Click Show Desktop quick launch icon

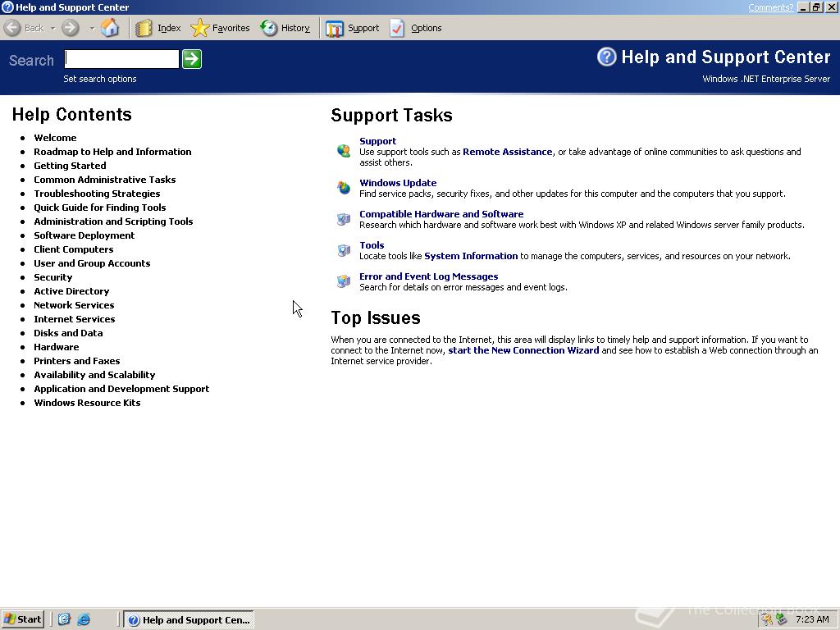tap(64, 619)
